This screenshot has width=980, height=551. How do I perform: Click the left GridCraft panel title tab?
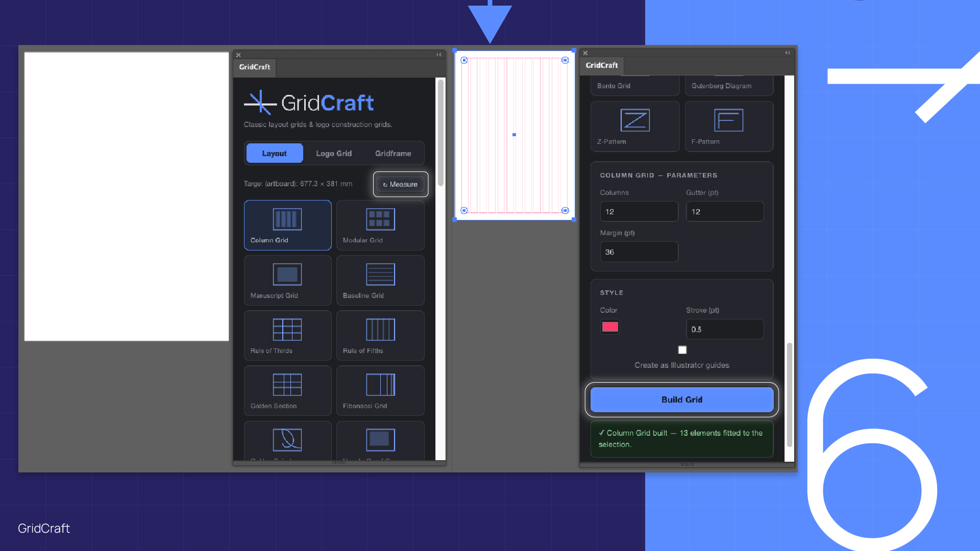coord(255,67)
